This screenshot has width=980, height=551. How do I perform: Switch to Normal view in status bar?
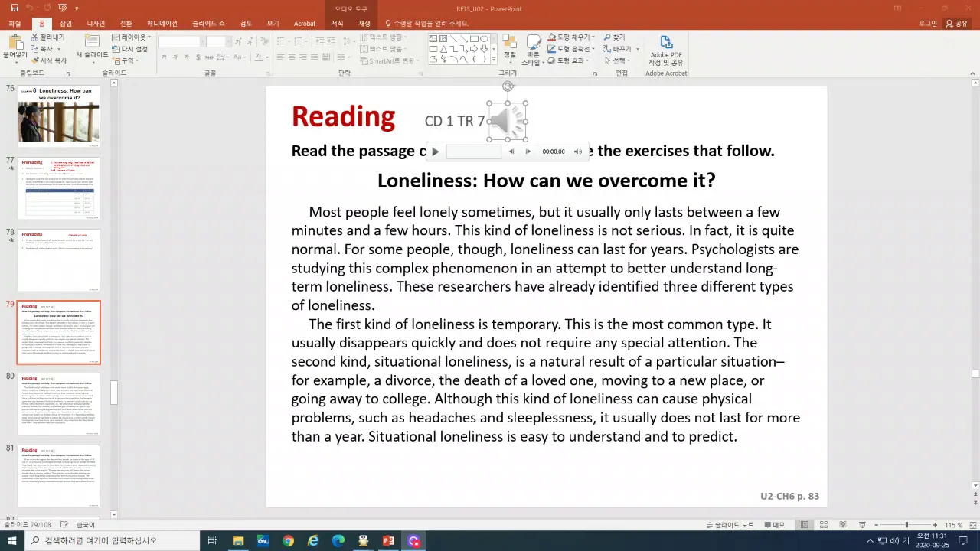tap(804, 525)
